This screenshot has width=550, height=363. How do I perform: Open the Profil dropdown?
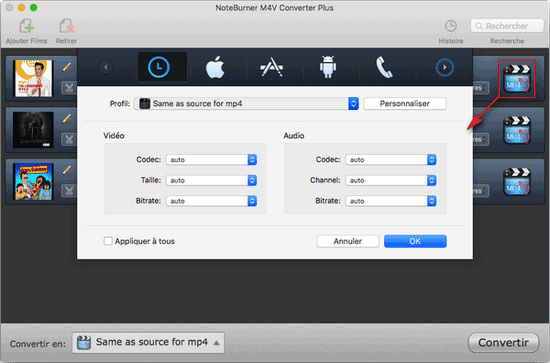246,103
